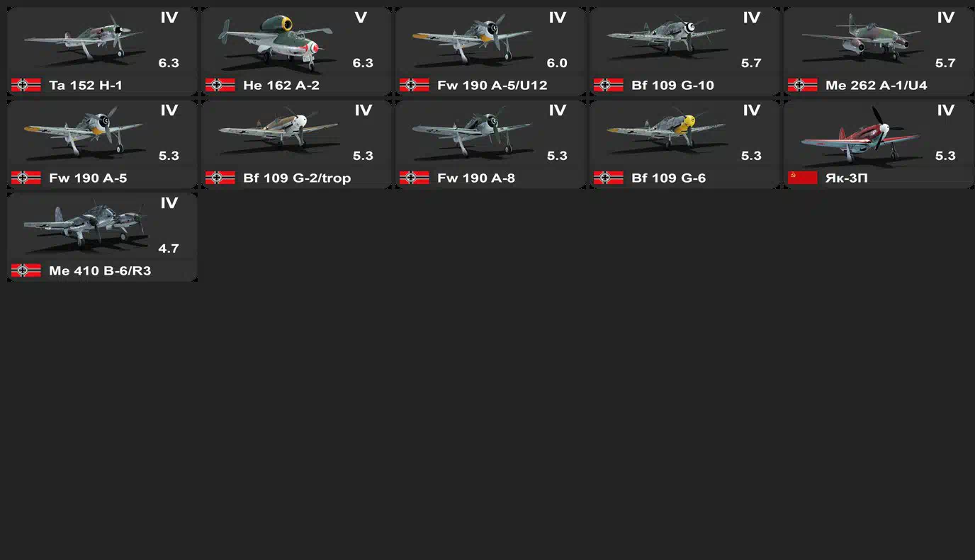975x560 pixels.
Task: Click the Soviet flag icon beside Як-3П
Action: 802,178
